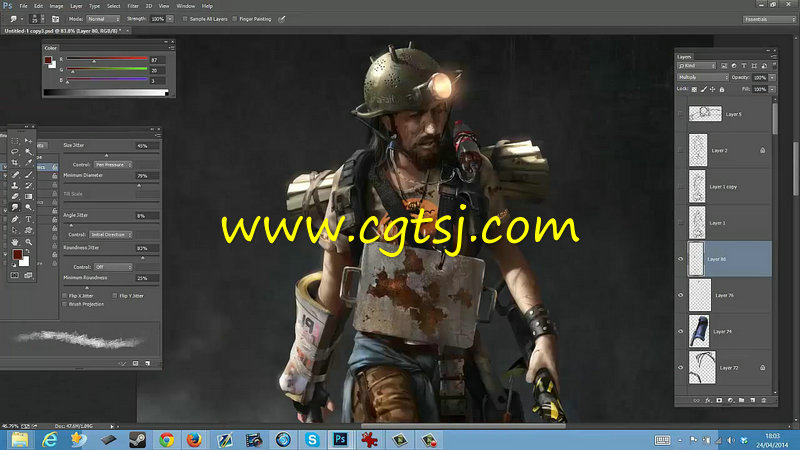800x450 pixels.
Task: Select the Custom Shape tool
Action: 29,230
